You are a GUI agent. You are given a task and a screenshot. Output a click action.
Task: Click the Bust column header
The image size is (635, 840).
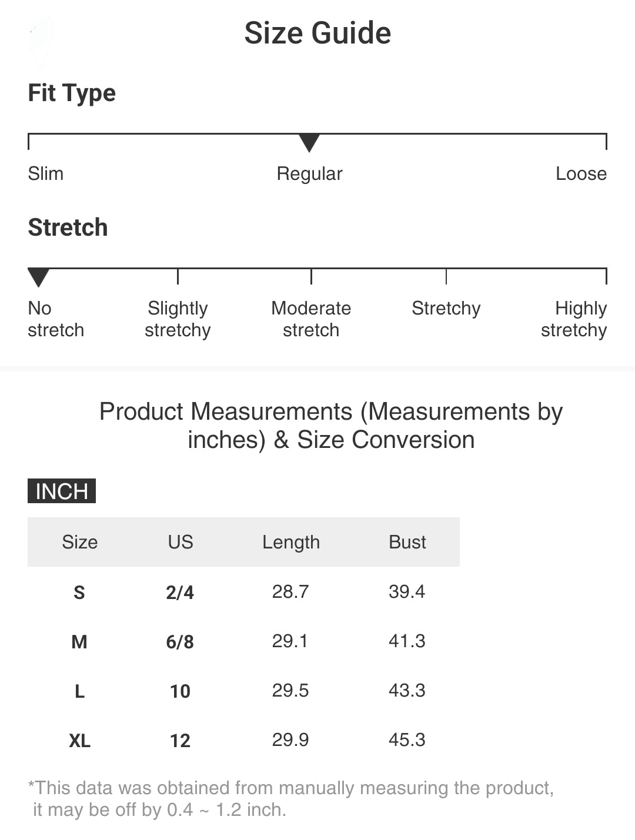click(407, 542)
